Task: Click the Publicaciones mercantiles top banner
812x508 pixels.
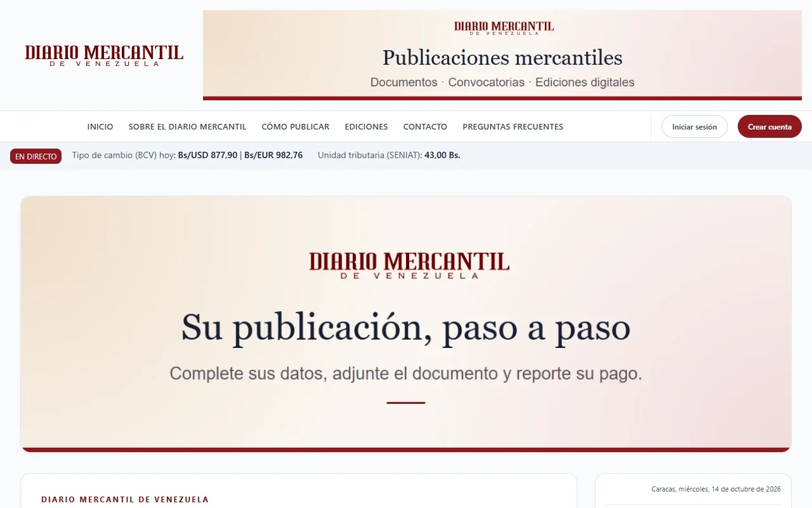Action: tap(502, 55)
